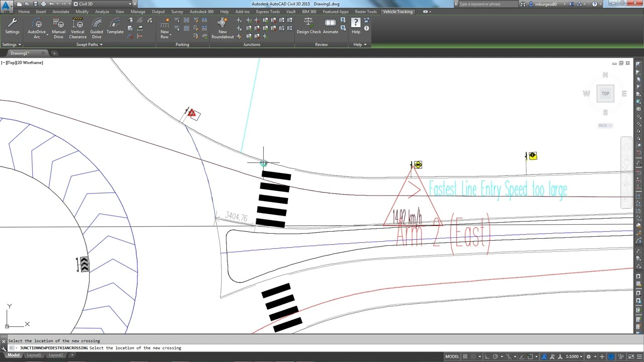Toggle the MODEL space button in status bar
Image resolution: width=644 pixels, height=362 pixels.
click(x=452, y=356)
